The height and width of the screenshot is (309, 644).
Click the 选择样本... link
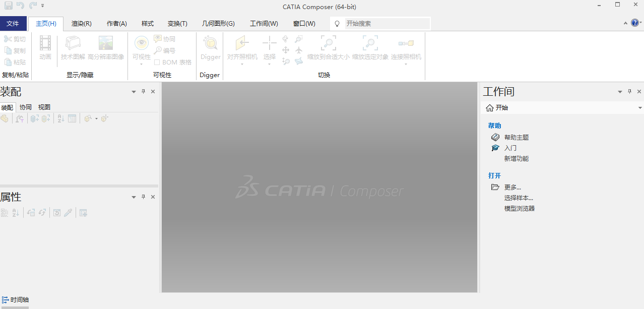[x=519, y=198]
